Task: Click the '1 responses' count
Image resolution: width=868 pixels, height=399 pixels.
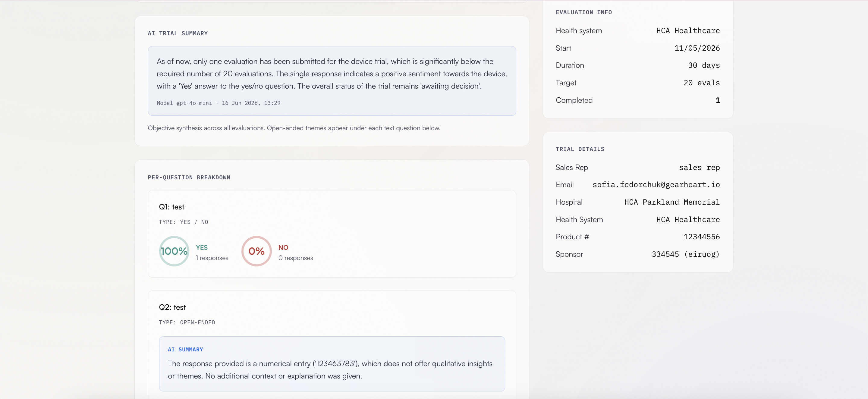Action: (212, 258)
